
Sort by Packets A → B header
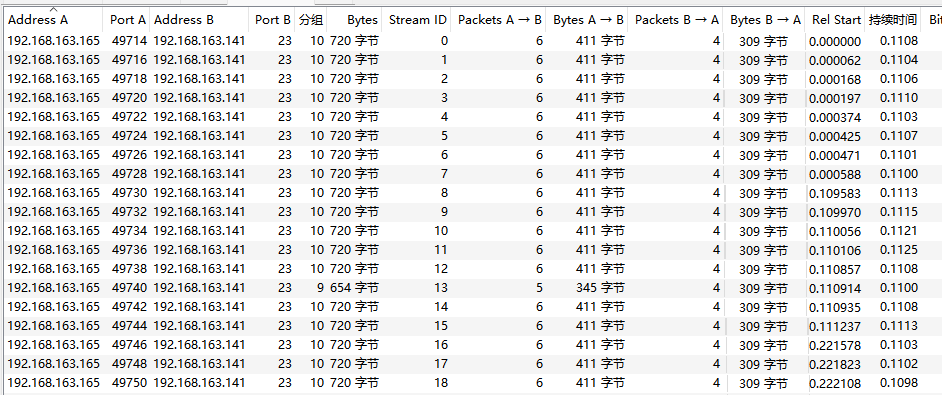pos(499,19)
